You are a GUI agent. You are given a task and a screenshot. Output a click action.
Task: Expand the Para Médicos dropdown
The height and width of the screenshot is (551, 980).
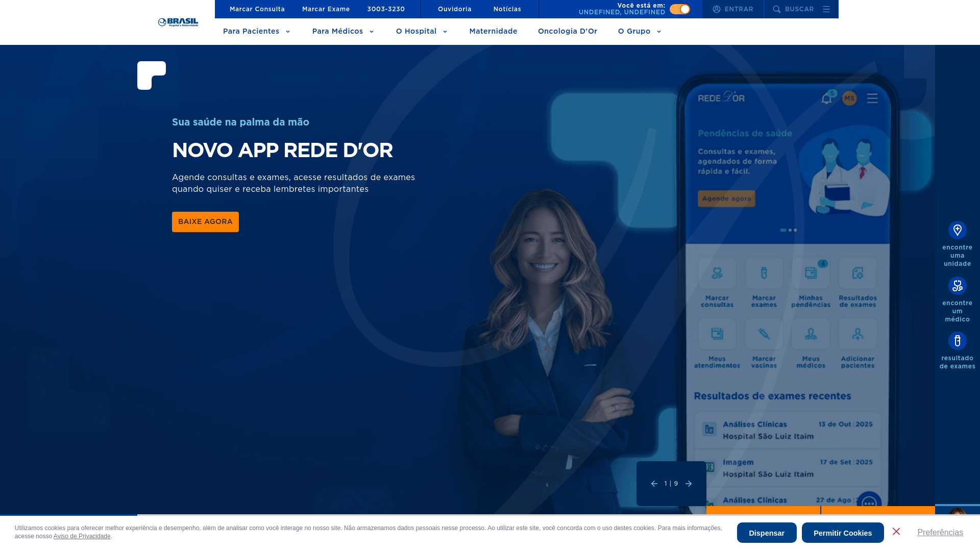tap(343, 31)
